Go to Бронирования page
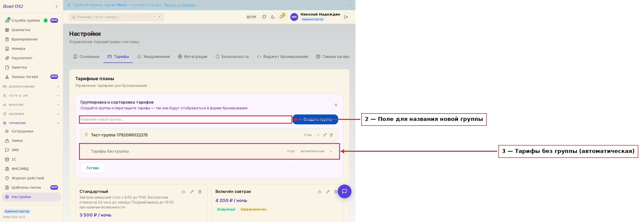The image size is (644, 222). point(31,39)
